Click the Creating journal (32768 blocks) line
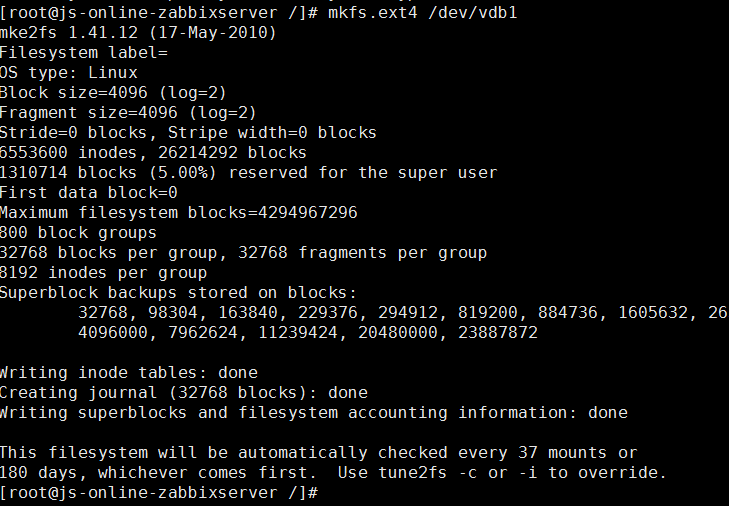Screen dimensions: 729x506 (x=184, y=393)
